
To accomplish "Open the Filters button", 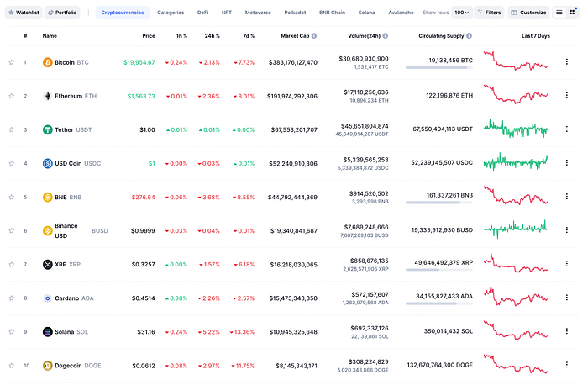I will pos(489,13).
